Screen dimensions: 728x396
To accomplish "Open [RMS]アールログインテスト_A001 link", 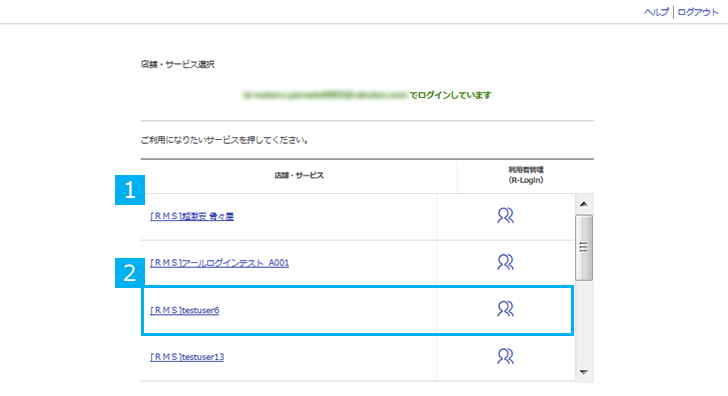I will click(x=219, y=263).
